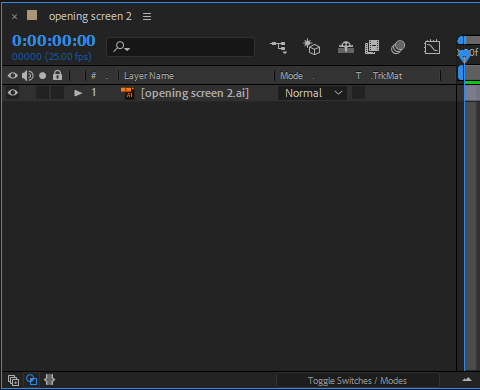Toggle hide shy layers
The image size is (480, 390).
pyautogui.click(x=346, y=47)
